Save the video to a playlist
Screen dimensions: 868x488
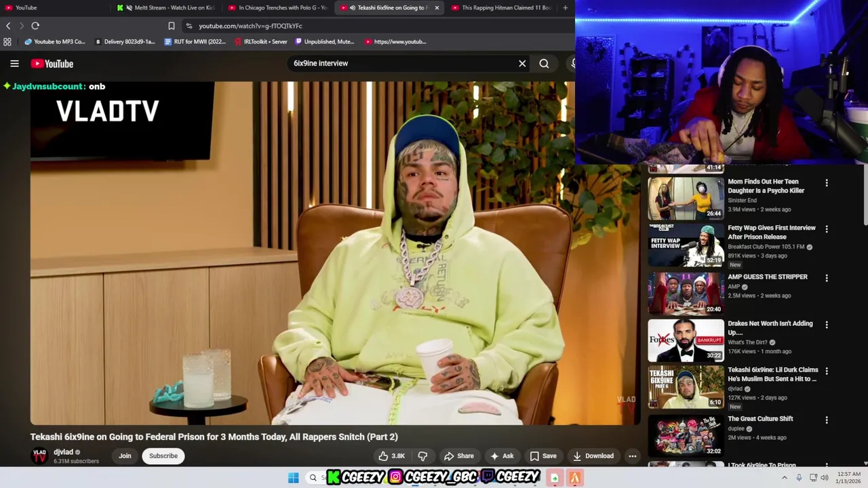point(543,456)
